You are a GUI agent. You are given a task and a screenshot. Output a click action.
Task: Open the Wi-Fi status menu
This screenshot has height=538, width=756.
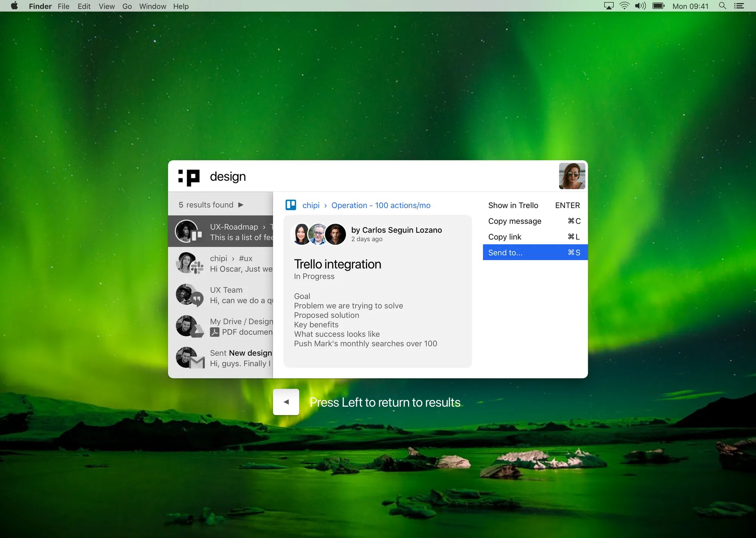point(624,6)
